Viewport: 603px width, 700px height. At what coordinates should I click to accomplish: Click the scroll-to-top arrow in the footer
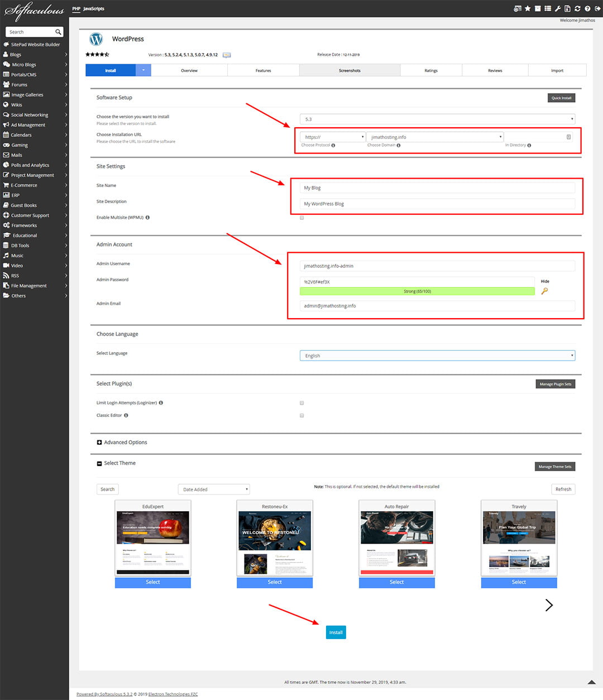pos(592,682)
